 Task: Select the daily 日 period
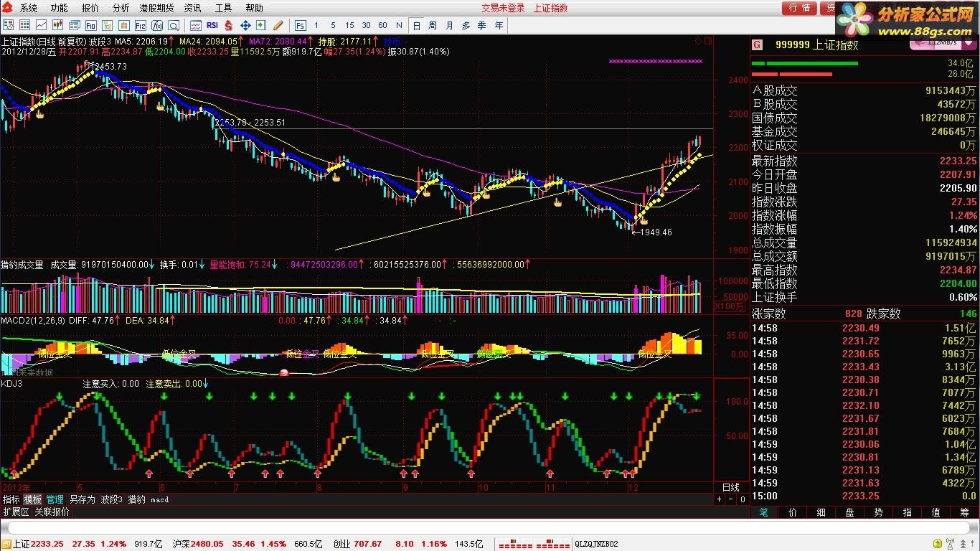(416, 25)
